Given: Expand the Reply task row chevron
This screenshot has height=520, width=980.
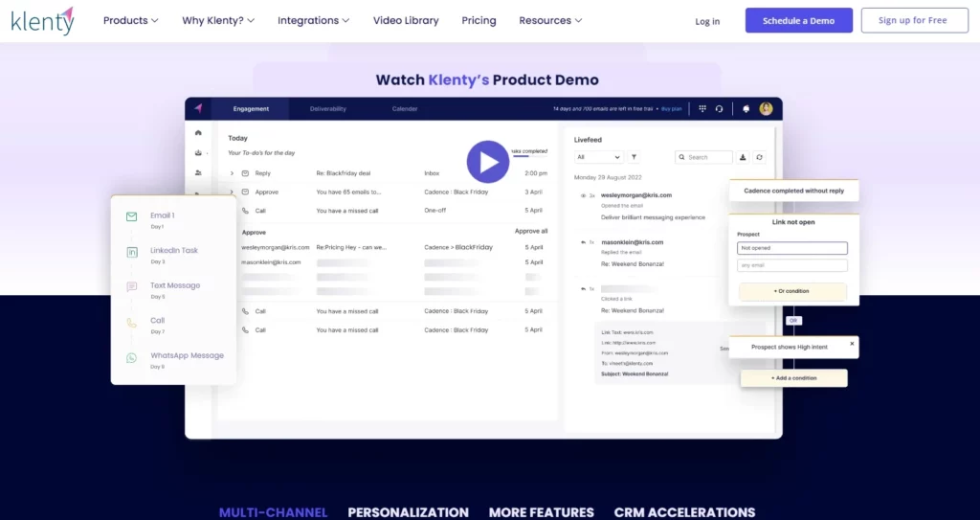Looking at the screenshot, I should click(x=232, y=173).
